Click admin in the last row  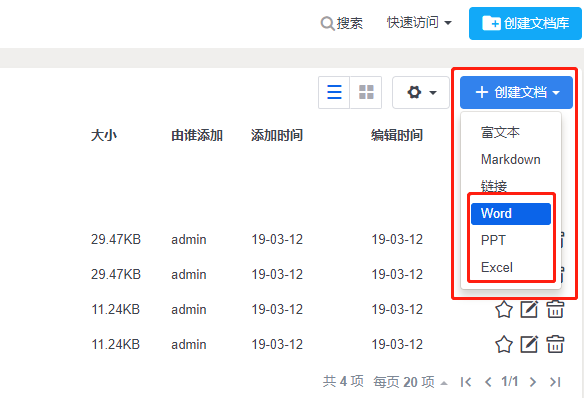pyautogui.click(x=189, y=344)
